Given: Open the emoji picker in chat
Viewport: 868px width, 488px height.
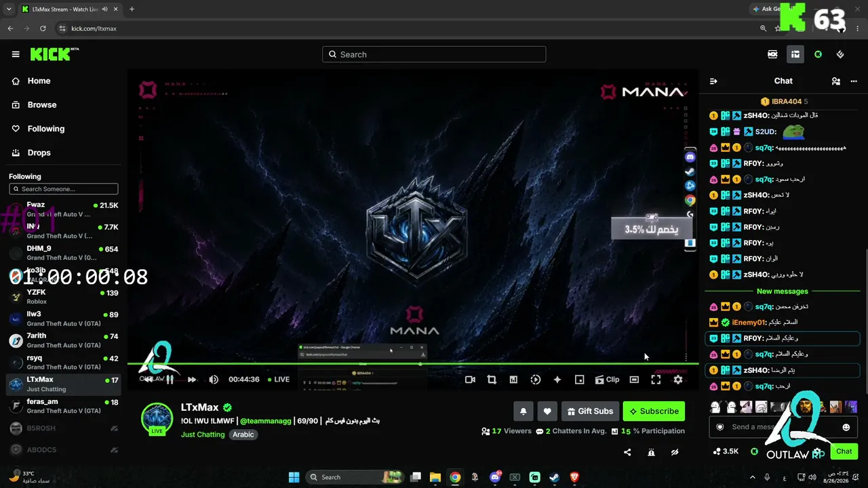Looking at the screenshot, I should point(846,427).
